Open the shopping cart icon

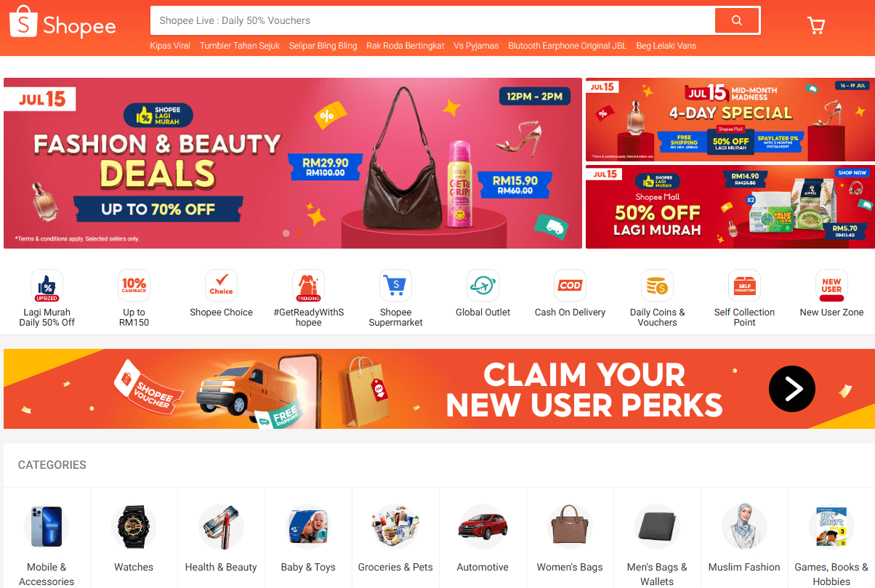click(816, 25)
